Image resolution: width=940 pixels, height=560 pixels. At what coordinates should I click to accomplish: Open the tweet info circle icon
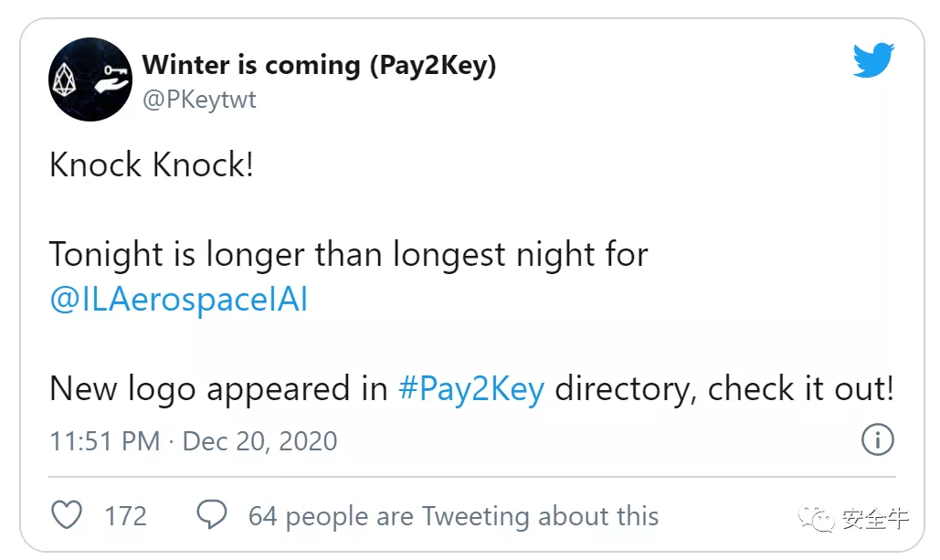pos(878,439)
